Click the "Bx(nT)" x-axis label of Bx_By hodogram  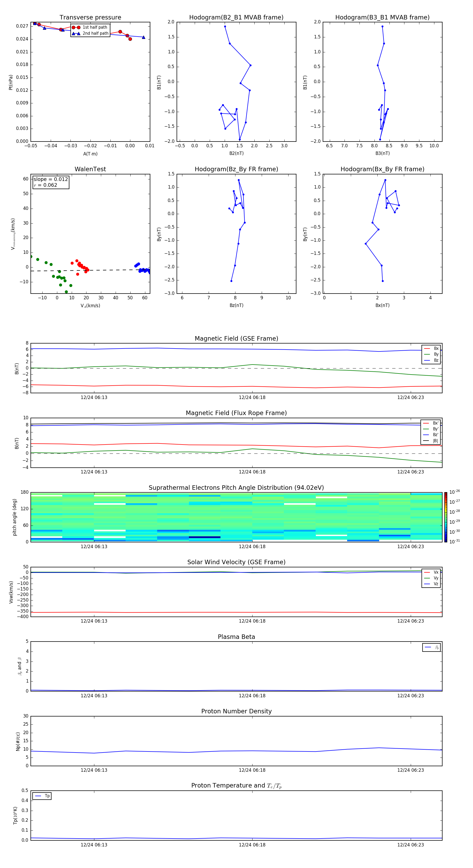[x=382, y=305]
